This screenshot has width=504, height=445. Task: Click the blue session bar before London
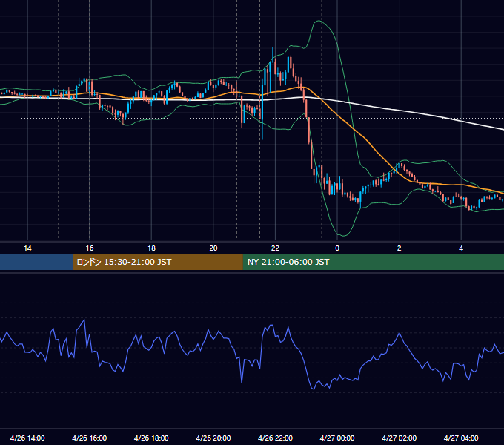coord(36,262)
